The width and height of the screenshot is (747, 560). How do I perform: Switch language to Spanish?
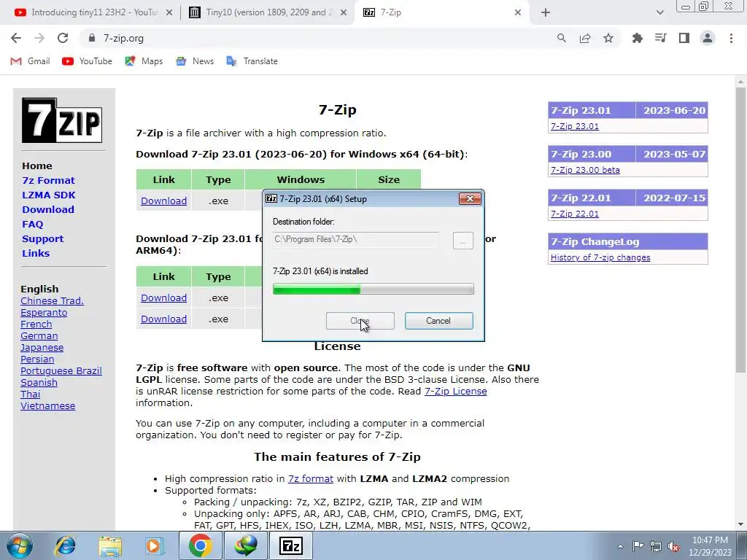click(x=39, y=383)
